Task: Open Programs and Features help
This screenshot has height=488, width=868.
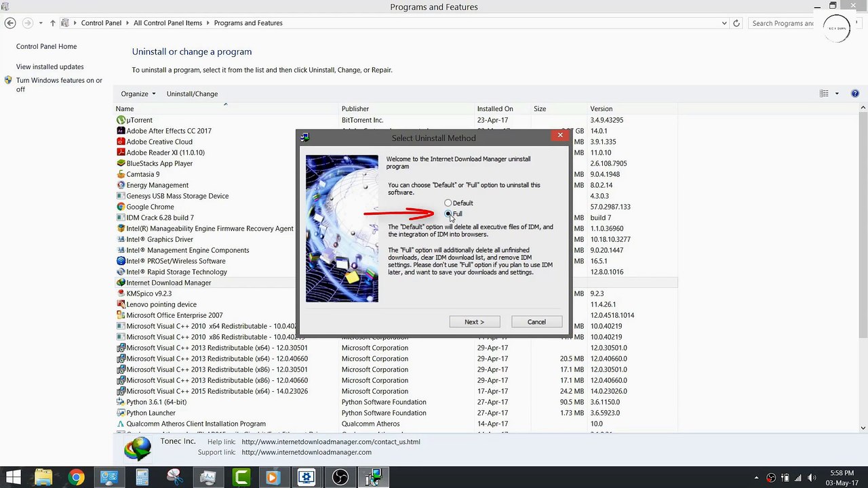Action: [855, 94]
